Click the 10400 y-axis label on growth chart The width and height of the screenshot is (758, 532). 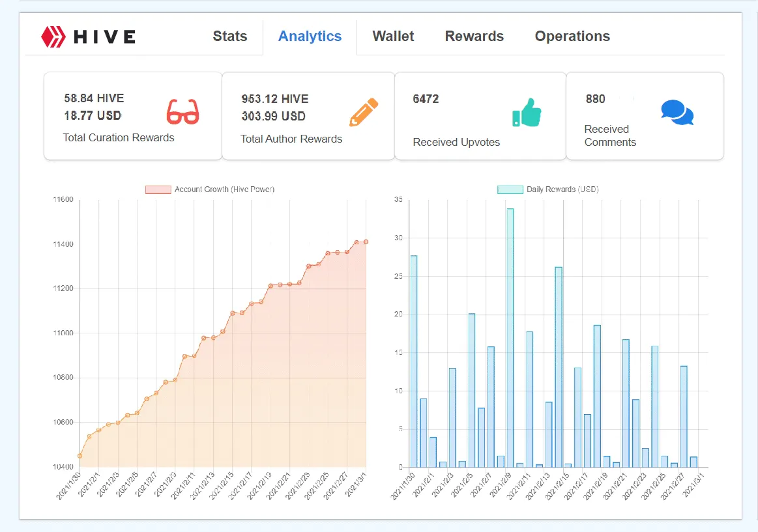click(63, 467)
